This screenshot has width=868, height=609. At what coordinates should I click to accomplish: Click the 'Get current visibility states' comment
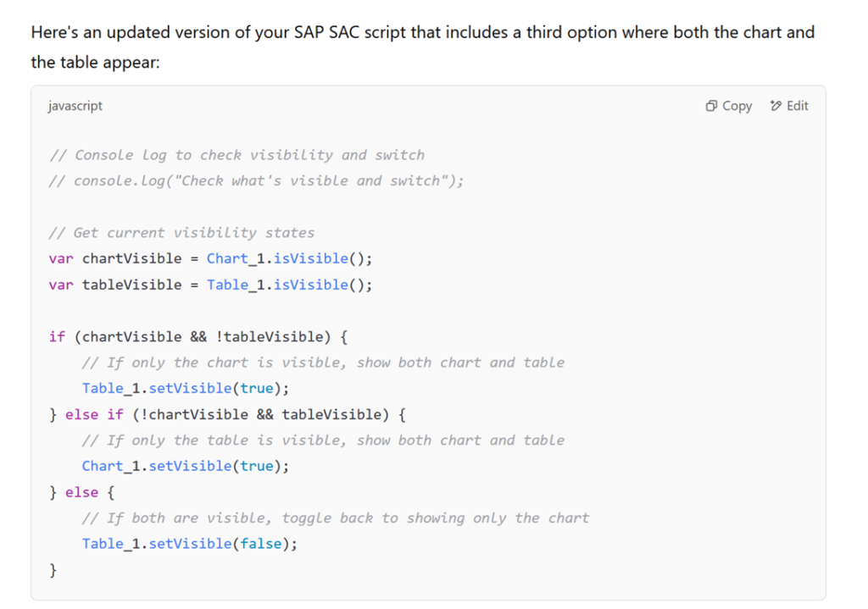[x=182, y=232]
